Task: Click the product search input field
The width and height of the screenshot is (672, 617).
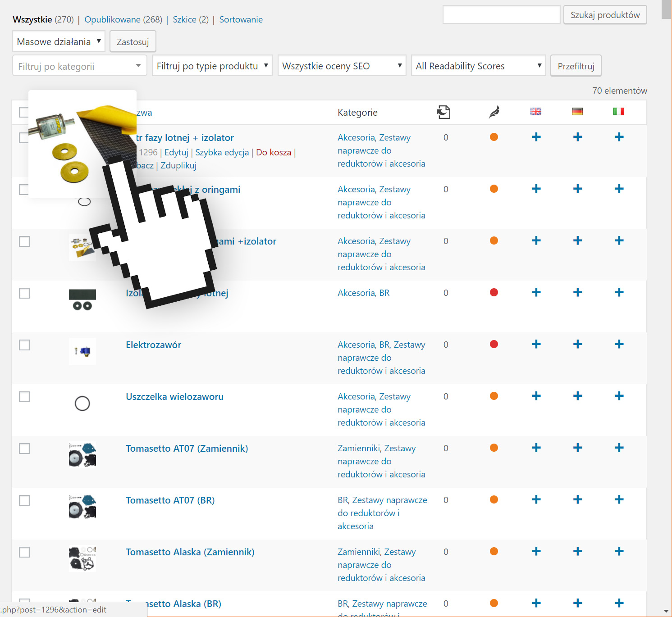Action: point(502,14)
